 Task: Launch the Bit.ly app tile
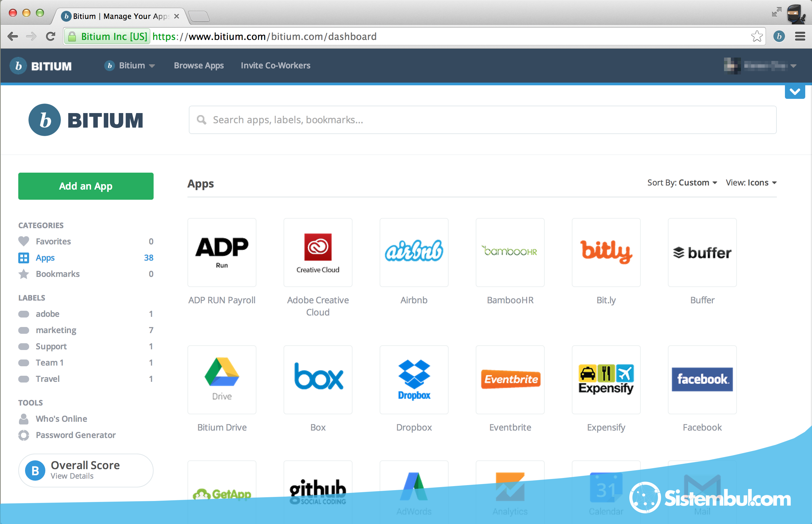606,253
